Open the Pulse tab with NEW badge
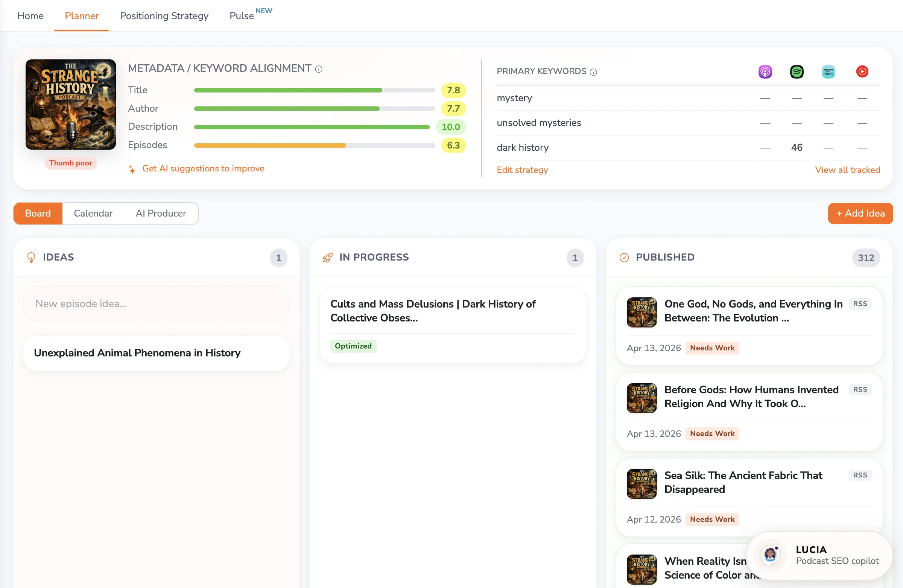The image size is (903, 588). click(241, 16)
